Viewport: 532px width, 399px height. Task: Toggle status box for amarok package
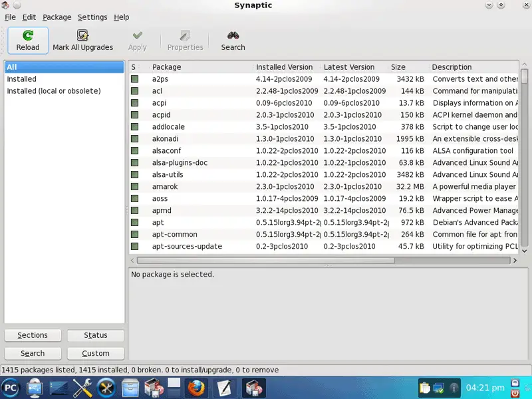[x=135, y=187]
